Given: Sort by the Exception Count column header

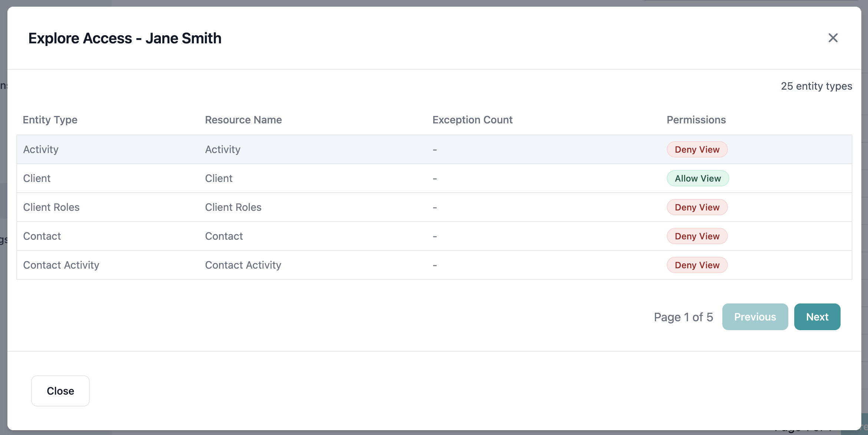Looking at the screenshot, I should tap(472, 120).
